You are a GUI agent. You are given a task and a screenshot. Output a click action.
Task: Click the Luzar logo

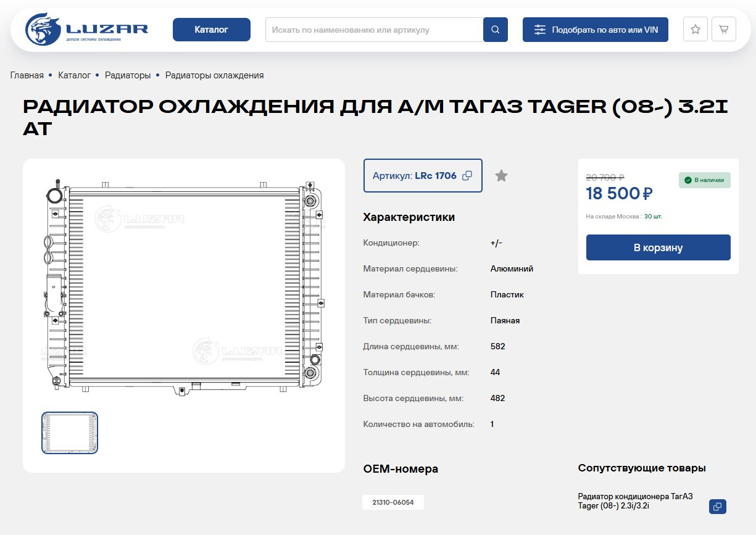pos(86,28)
